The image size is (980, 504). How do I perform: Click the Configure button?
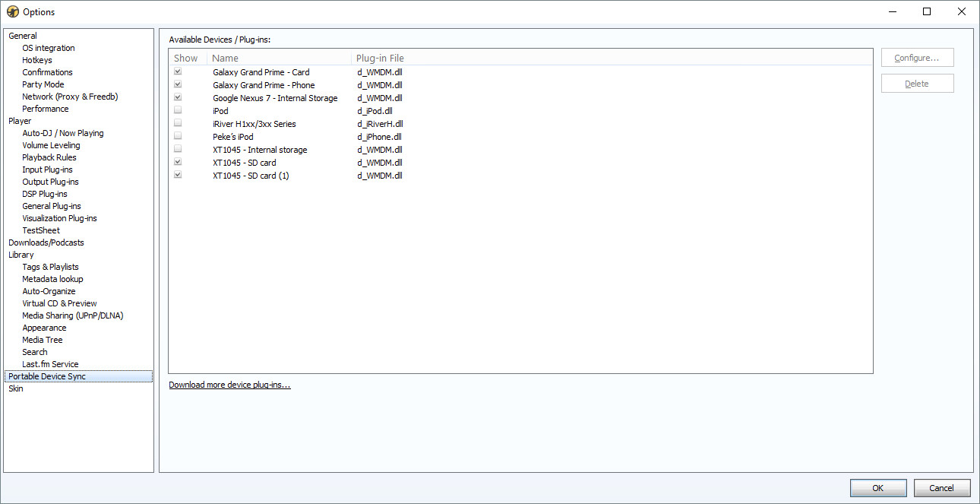[917, 58]
